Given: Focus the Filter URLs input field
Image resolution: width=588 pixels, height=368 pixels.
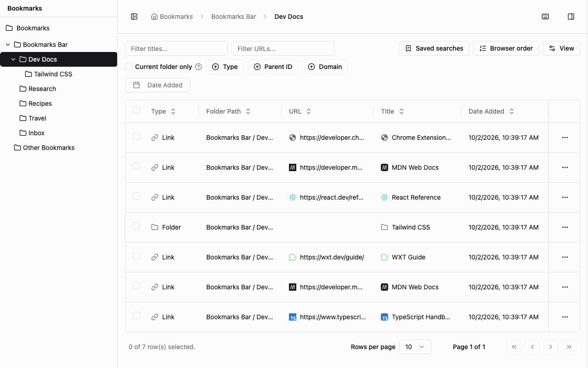Looking at the screenshot, I should pos(283,48).
